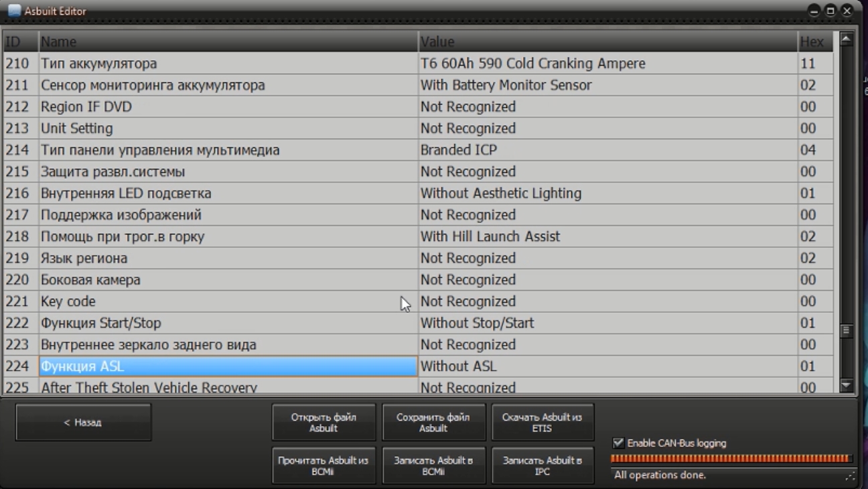Click the Hex column header

pyautogui.click(x=814, y=42)
